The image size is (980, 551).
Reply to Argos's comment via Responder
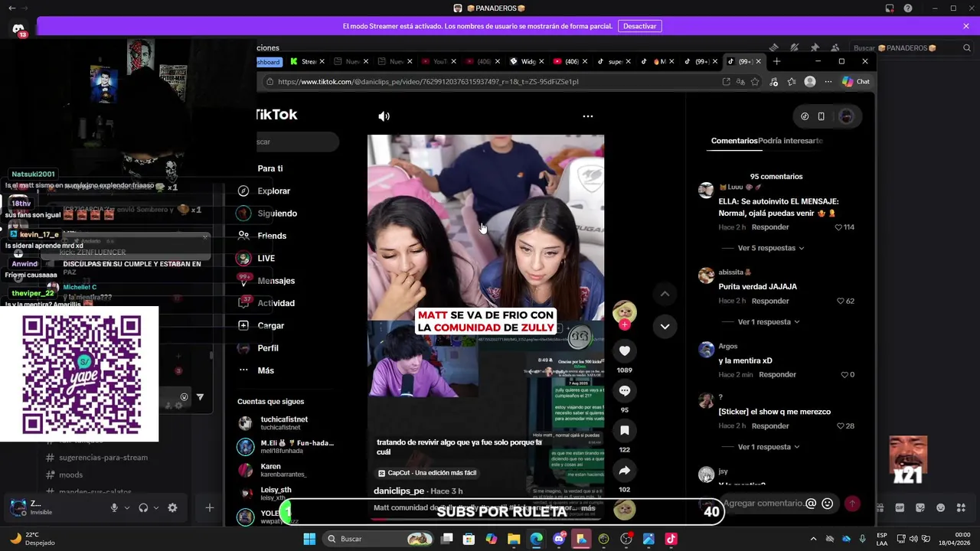point(778,375)
